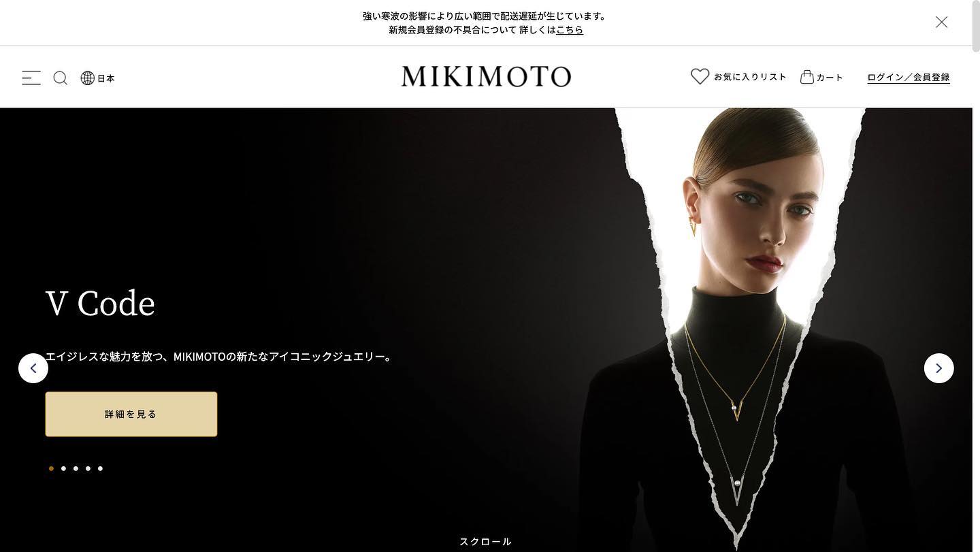Click ログイン／会員登録 link

point(909,78)
